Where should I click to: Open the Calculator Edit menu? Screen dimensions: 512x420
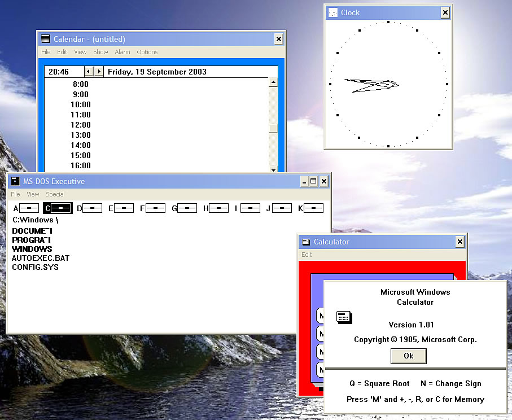tap(307, 255)
